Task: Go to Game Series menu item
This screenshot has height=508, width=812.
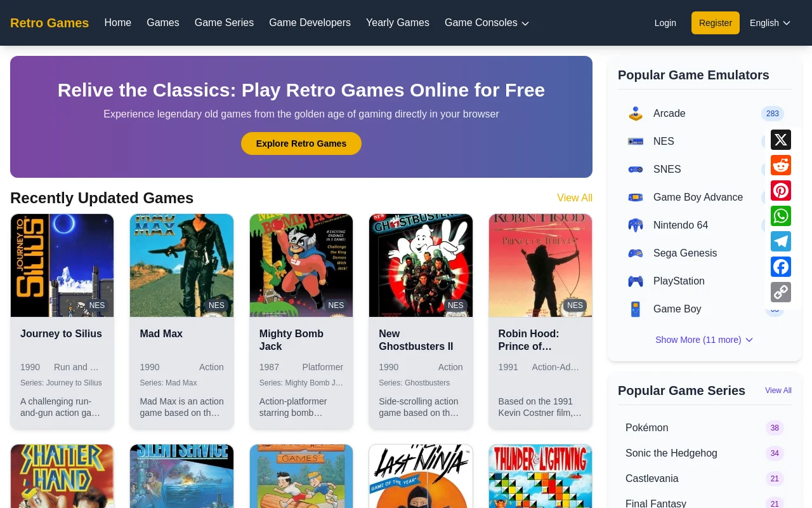Action: click(224, 23)
